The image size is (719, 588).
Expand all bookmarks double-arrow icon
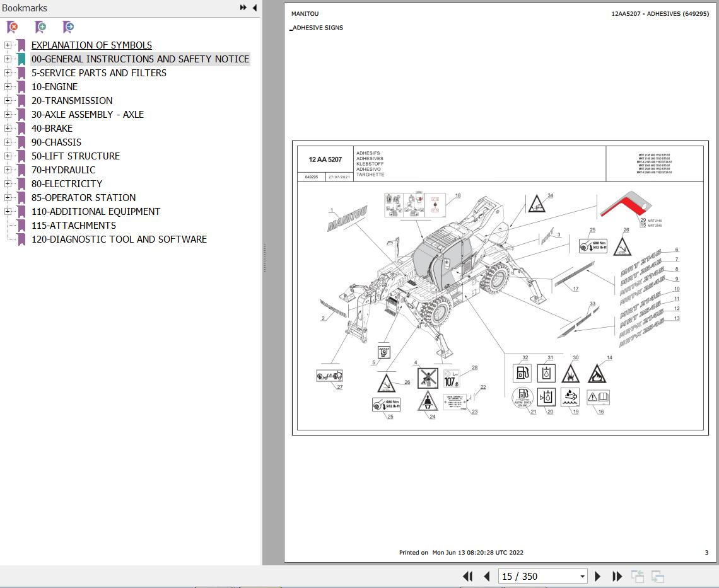click(x=243, y=8)
